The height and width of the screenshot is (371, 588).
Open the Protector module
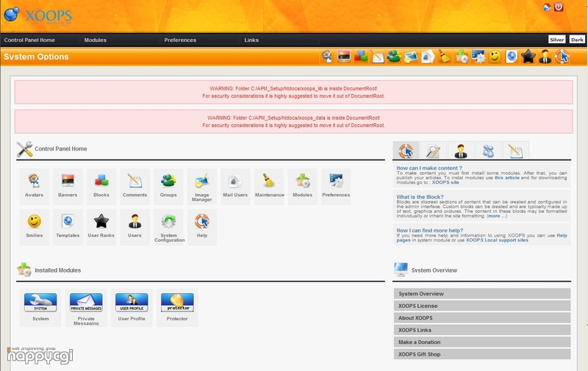[x=177, y=308]
